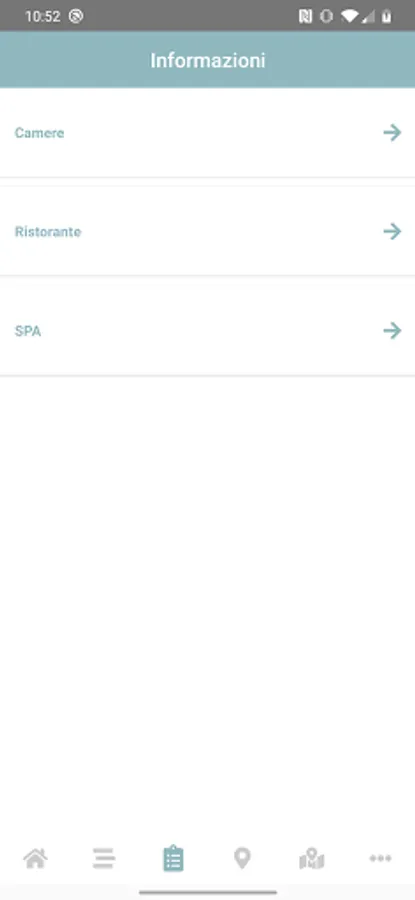Tap the Informazioni header title
This screenshot has height=900, width=415.
[208, 60]
